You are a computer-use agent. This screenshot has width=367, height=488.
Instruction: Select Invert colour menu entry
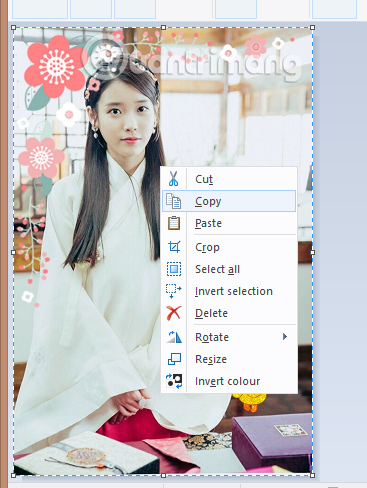[x=229, y=381]
